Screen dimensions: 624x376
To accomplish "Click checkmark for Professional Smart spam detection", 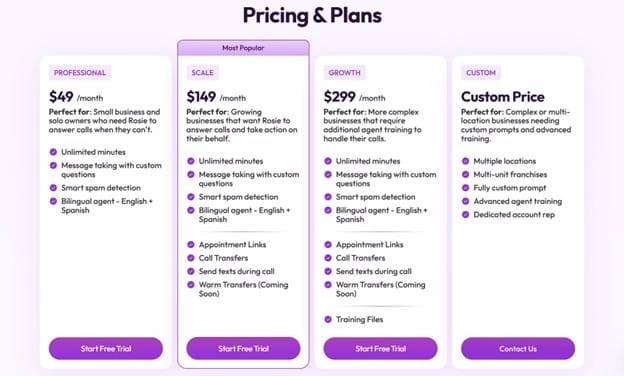I will tap(53, 187).
